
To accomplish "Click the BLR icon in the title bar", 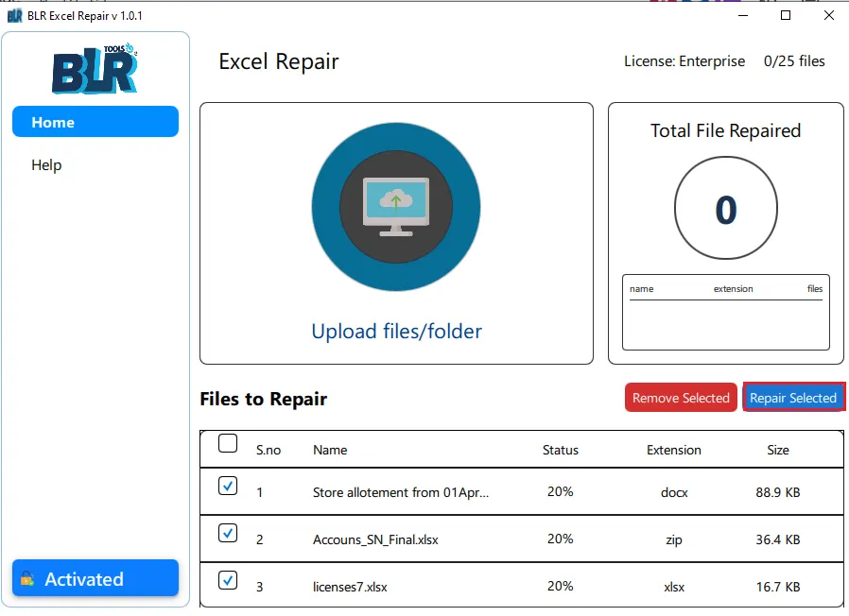I will [x=13, y=14].
